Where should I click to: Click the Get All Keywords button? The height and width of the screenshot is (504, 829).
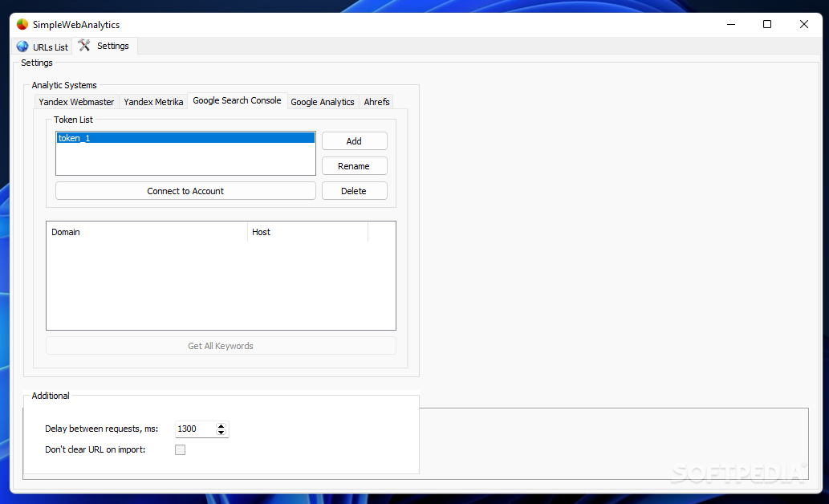221,346
